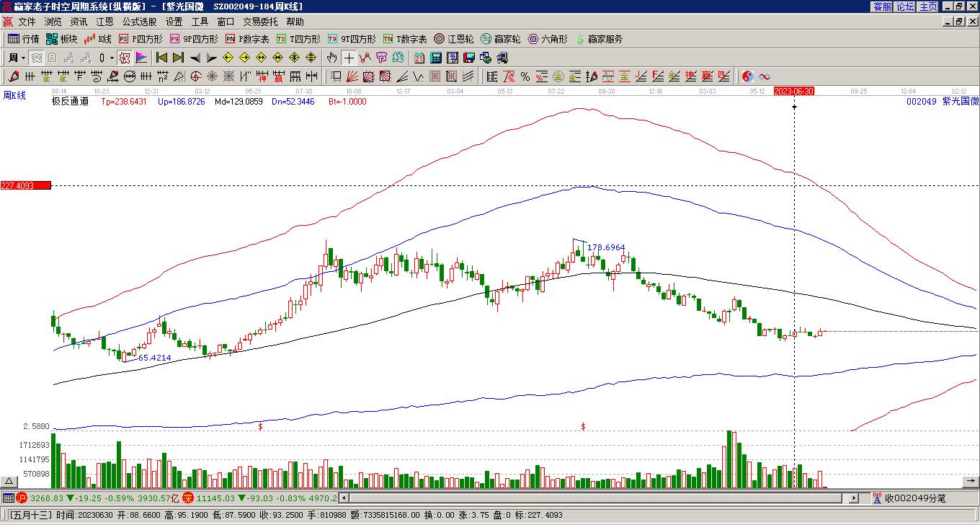Select the hand pan tool
Screen dimensions: 980x525
click(x=331, y=58)
